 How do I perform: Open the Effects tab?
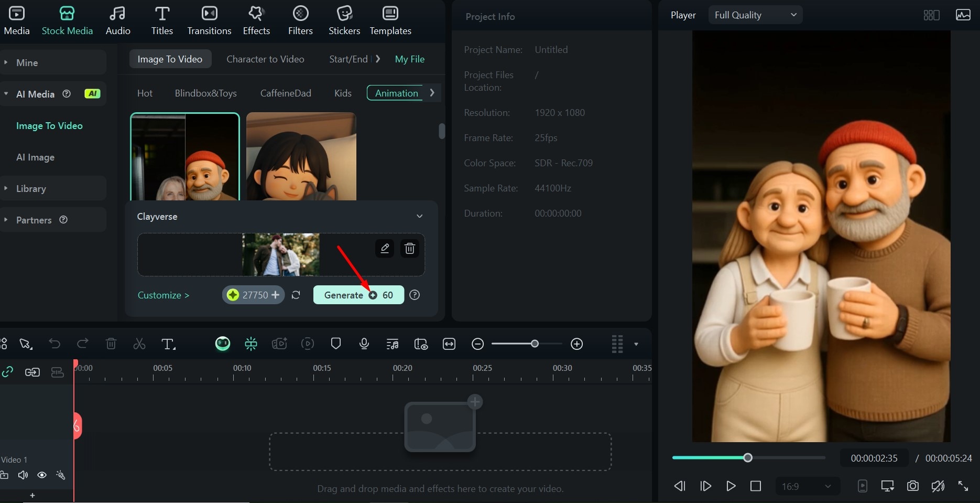[x=256, y=21]
